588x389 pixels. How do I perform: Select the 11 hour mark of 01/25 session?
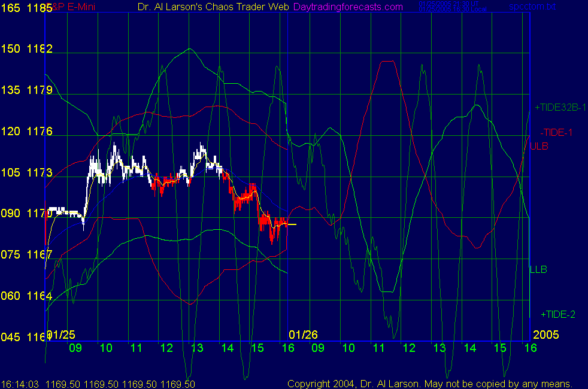pos(136,348)
